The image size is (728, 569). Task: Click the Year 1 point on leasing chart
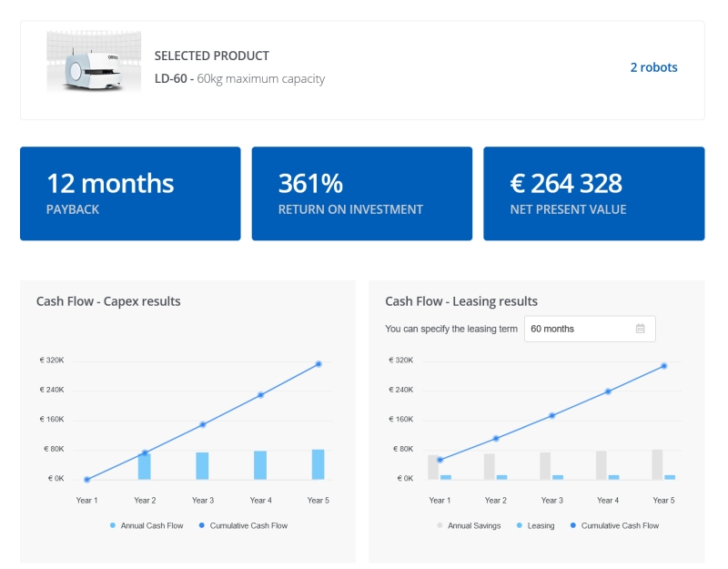tap(440, 461)
